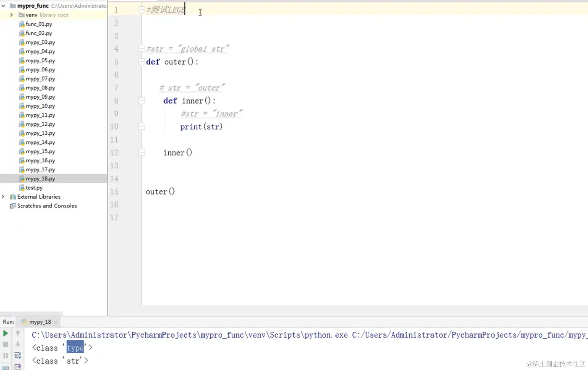
Task: Select mypy_14.py file
Action: tap(40, 142)
